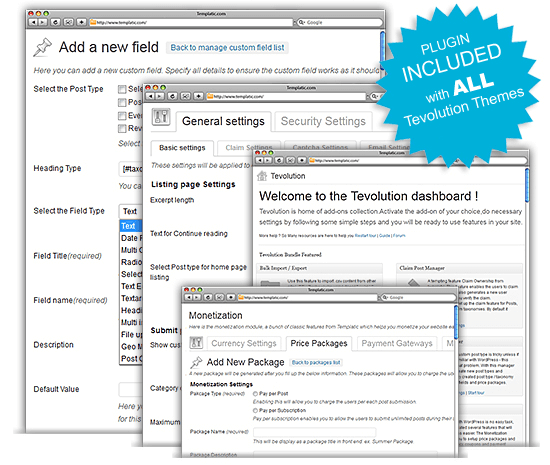Click back arrow in General settings window toolbar
Image resolution: width=550 pixels, height=465 pixels.
(151, 96)
